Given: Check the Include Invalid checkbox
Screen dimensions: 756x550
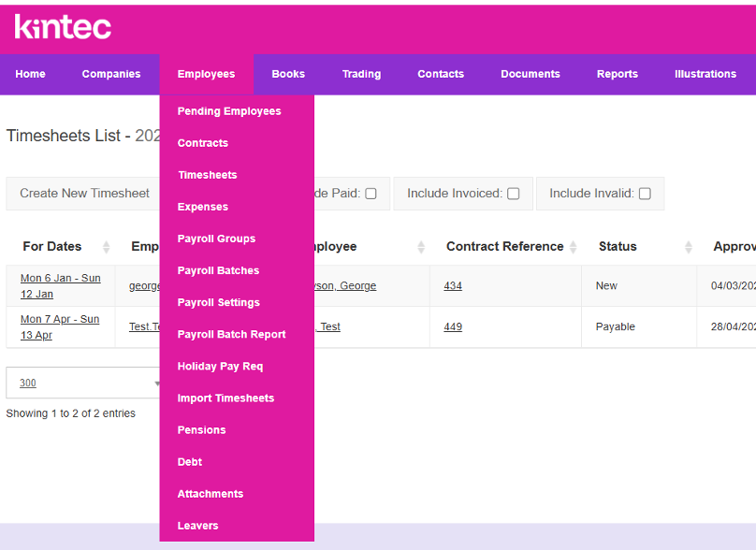Looking at the screenshot, I should [645, 194].
